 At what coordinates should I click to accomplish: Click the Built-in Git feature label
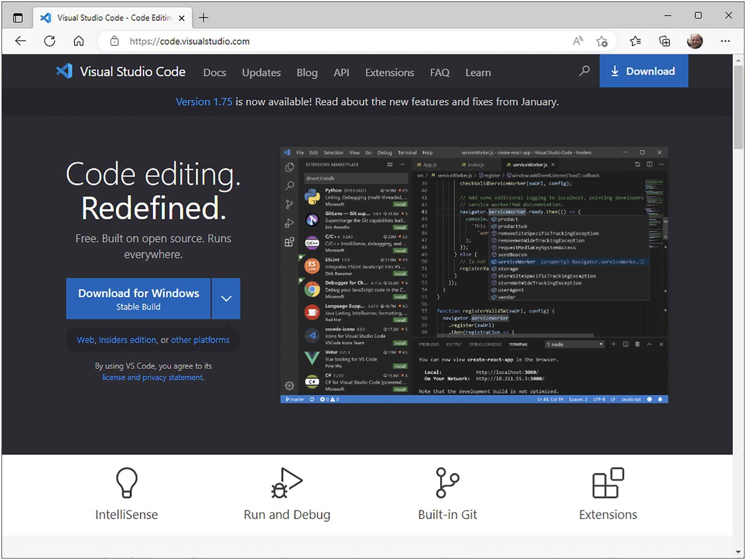tap(448, 515)
